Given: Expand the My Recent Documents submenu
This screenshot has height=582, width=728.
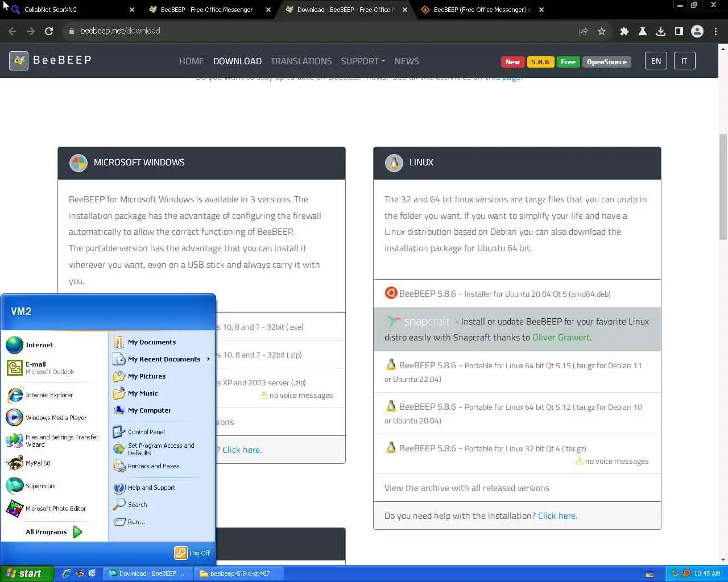Looking at the screenshot, I should point(162,359).
